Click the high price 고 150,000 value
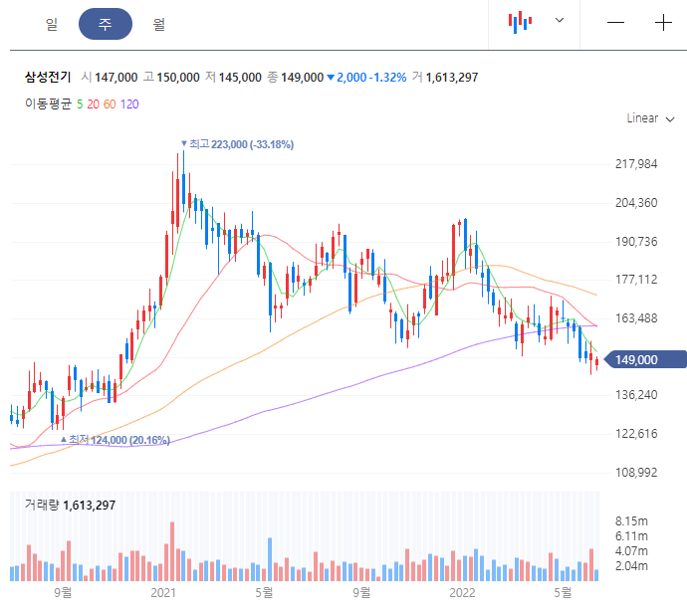The image size is (687, 616). point(171,78)
